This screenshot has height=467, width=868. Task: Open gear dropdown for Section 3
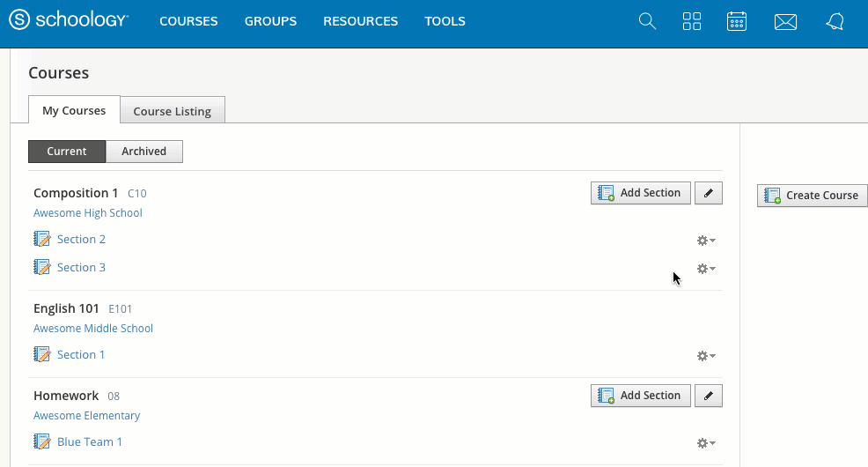pyautogui.click(x=705, y=269)
